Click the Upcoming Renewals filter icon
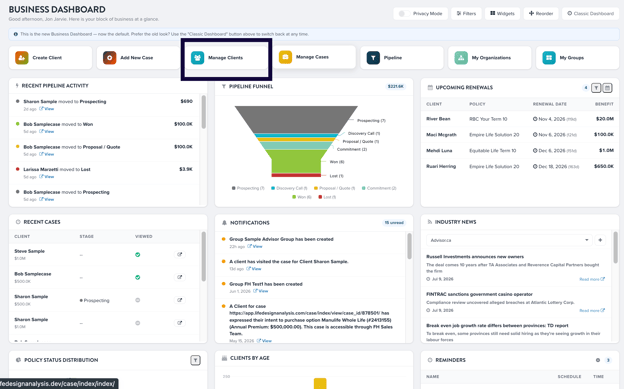 coord(596,88)
